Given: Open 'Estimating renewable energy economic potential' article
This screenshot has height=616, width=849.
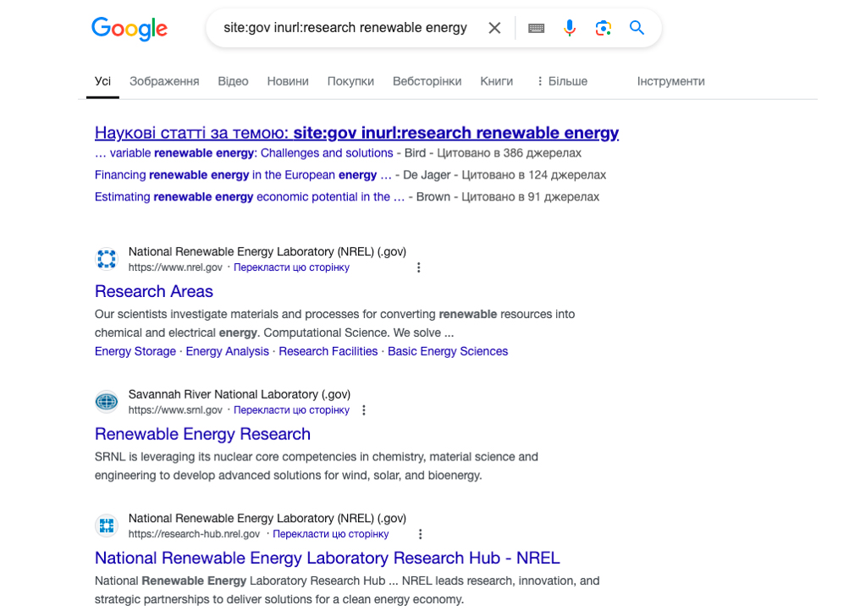Looking at the screenshot, I should [x=250, y=196].
